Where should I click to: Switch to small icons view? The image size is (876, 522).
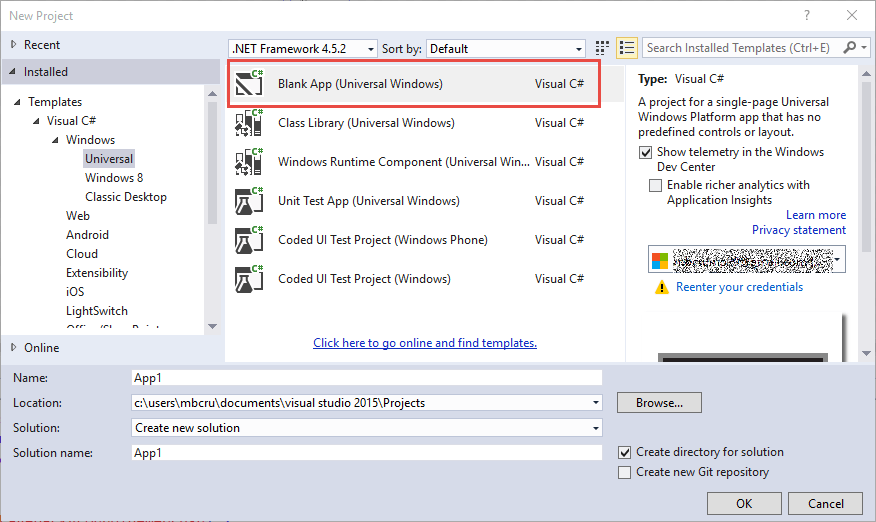point(602,48)
